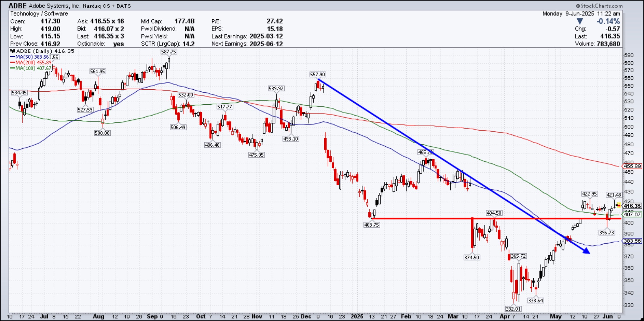Click the 557.90 December high label

[x=317, y=74]
